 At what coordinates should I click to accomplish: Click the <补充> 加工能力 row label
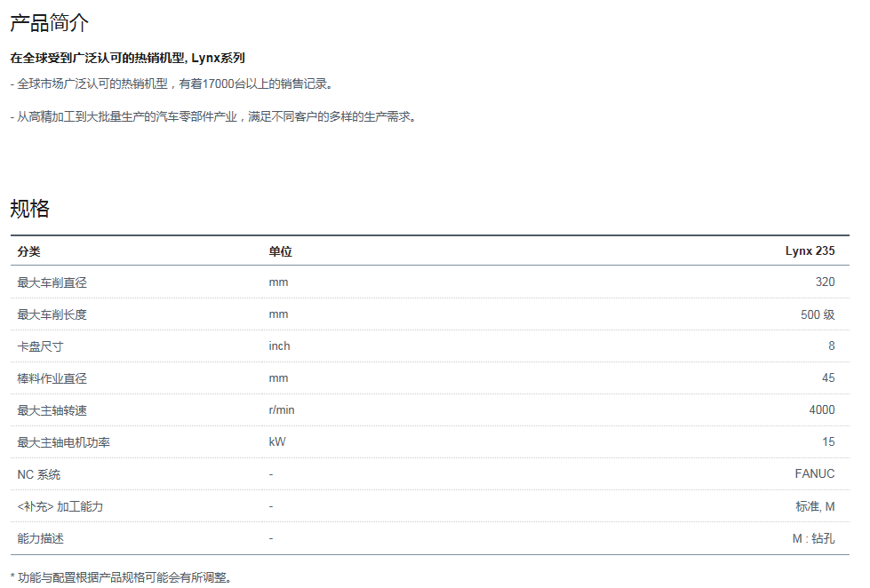click(x=60, y=506)
